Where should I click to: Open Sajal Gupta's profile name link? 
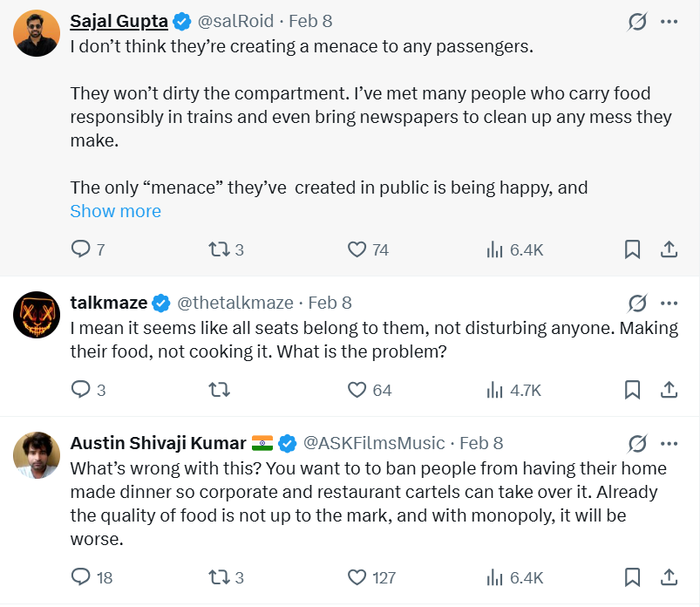119,21
